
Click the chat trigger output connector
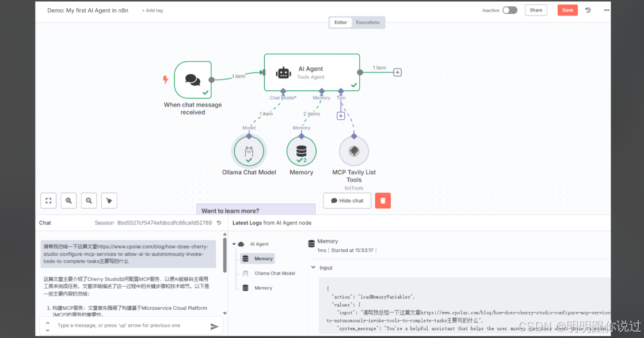point(212,79)
